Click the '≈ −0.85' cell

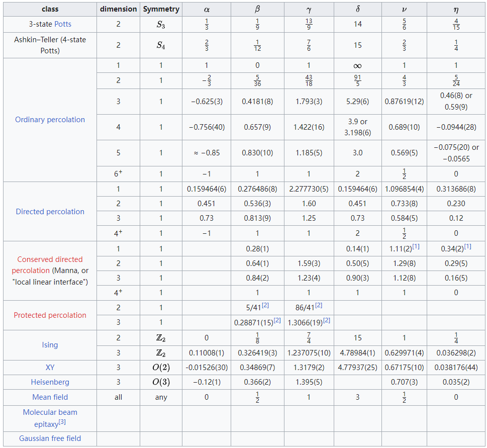point(207,153)
